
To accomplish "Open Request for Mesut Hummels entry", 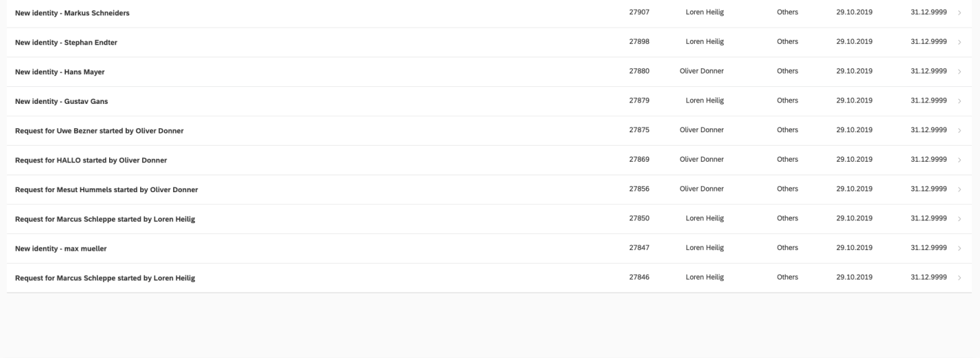I will (106, 189).
